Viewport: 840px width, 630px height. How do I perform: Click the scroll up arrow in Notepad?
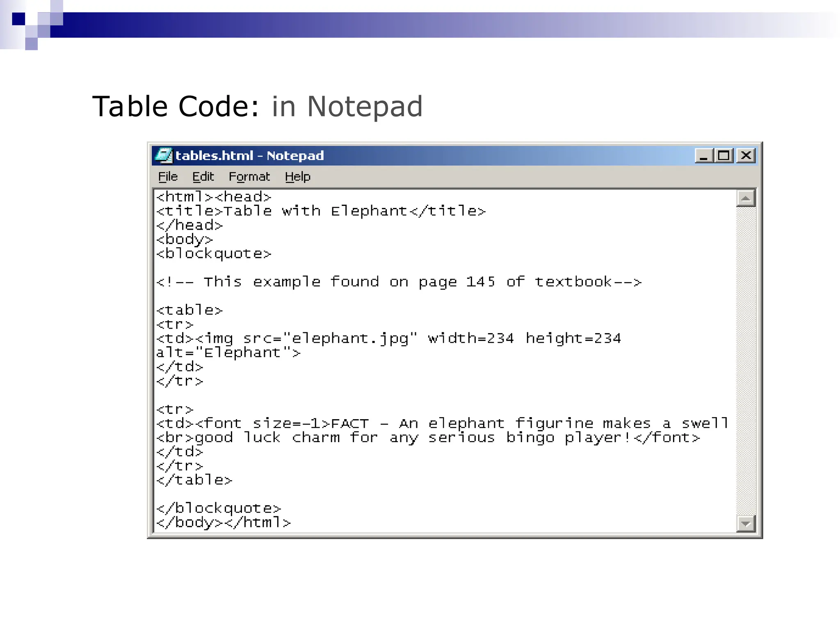[746, 199]
